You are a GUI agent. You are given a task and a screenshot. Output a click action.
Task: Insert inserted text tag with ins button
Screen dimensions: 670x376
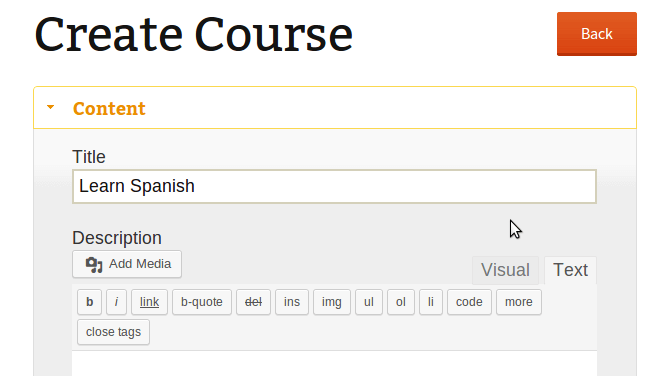coord(292,302)
